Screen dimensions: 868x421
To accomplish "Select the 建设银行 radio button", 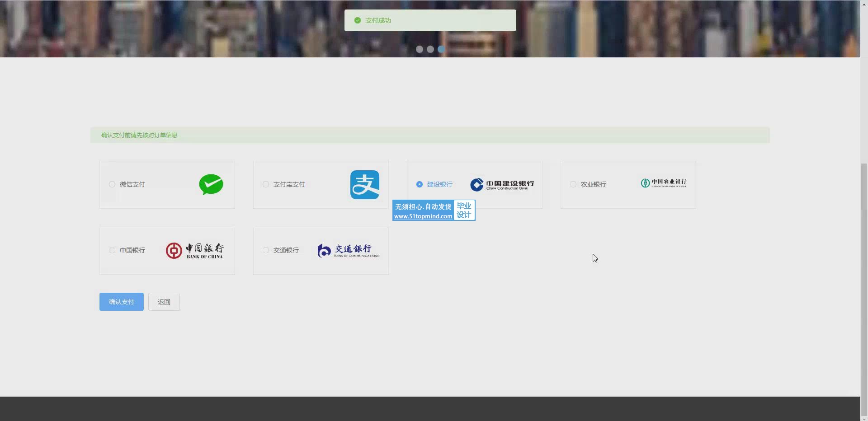I will [420, 184].
